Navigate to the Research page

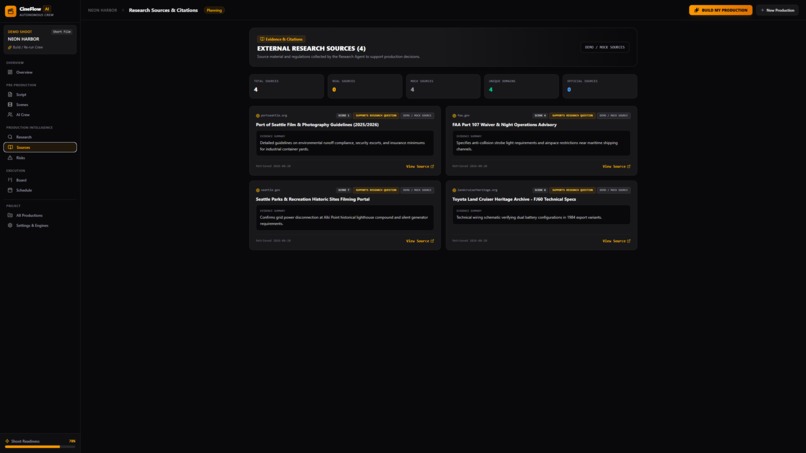point(40,137)
